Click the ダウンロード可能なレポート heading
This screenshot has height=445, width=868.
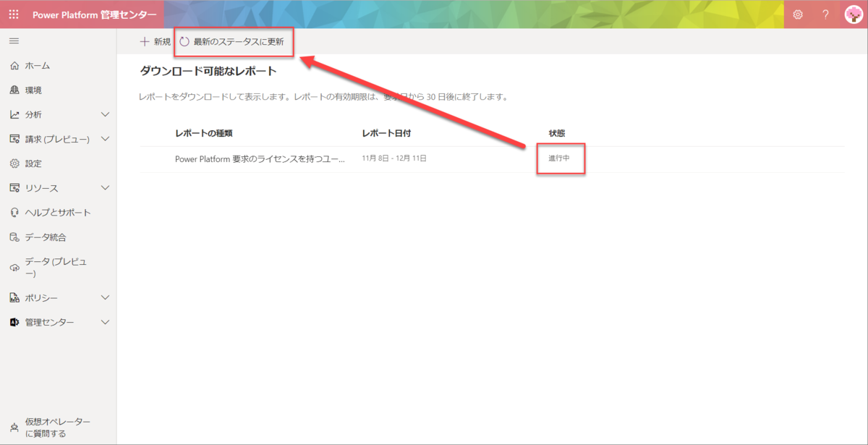click(x=208, y=71)
